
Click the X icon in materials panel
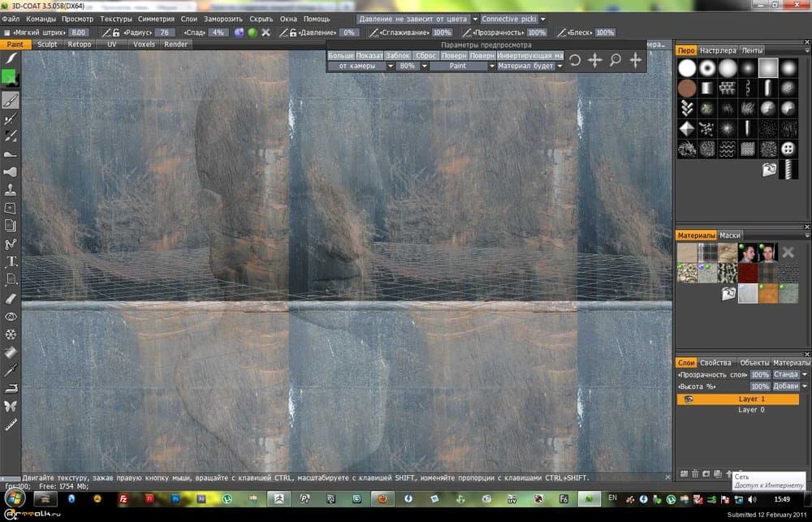(787, 253)
